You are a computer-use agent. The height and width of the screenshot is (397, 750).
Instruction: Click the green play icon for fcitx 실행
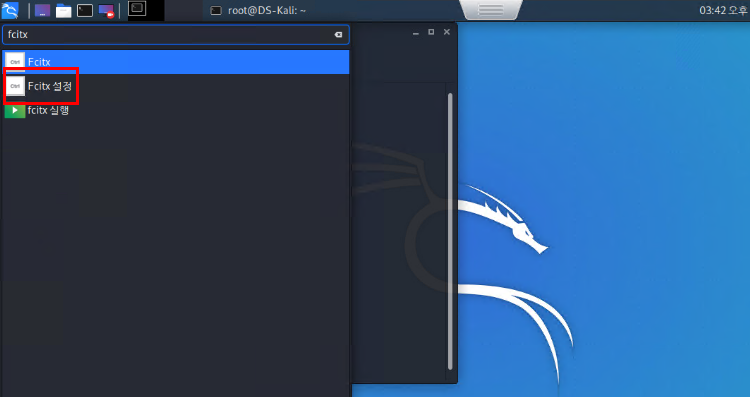15,110
